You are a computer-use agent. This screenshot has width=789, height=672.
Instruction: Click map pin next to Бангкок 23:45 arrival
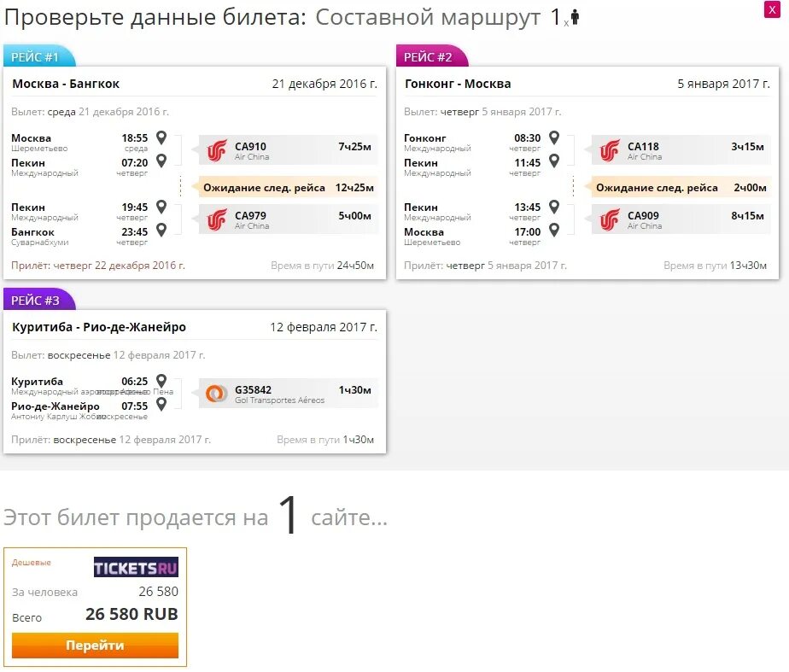(x=161, y=229)
